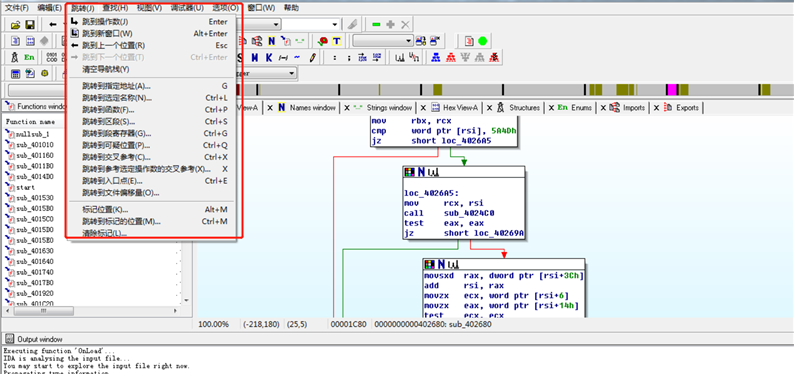The height and width of the screenshot is (374, 794).
Task: Choose 跳转到文件偏移量(O)... menu entry
Action: coord(151,193)
